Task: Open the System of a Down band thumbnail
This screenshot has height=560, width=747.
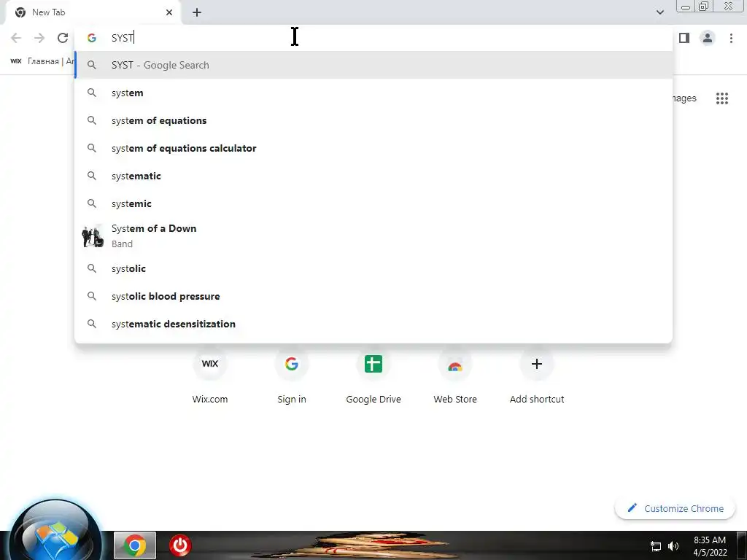Action: pyautogui.click(x=93, y=236)
